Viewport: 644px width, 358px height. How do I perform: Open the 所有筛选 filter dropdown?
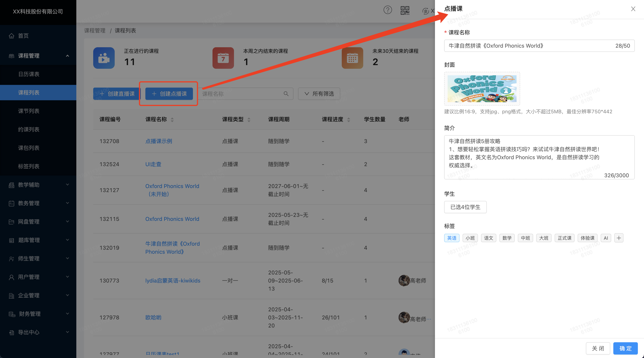click(x=319, y=94)
